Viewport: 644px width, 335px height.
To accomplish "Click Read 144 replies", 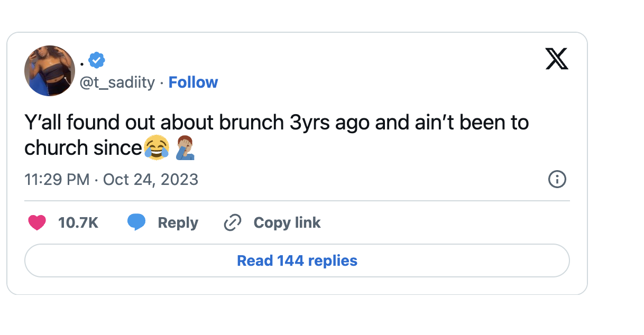I will (297, 260).
